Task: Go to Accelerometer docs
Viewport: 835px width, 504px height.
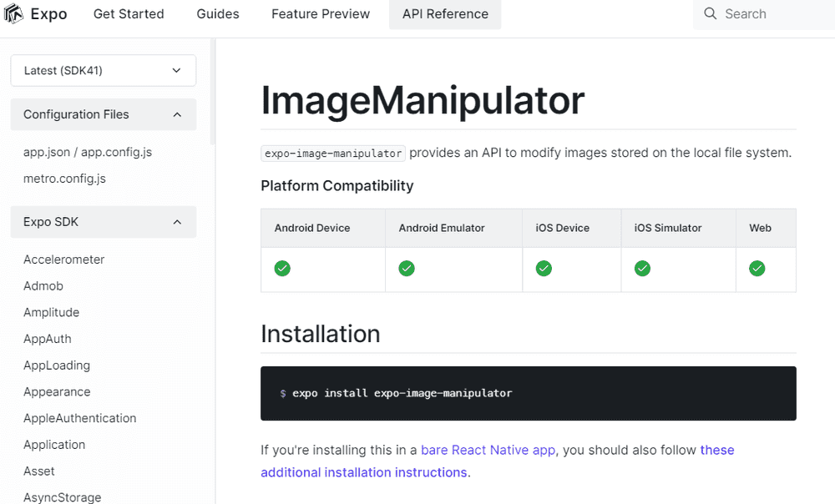Action: point(64,260)
